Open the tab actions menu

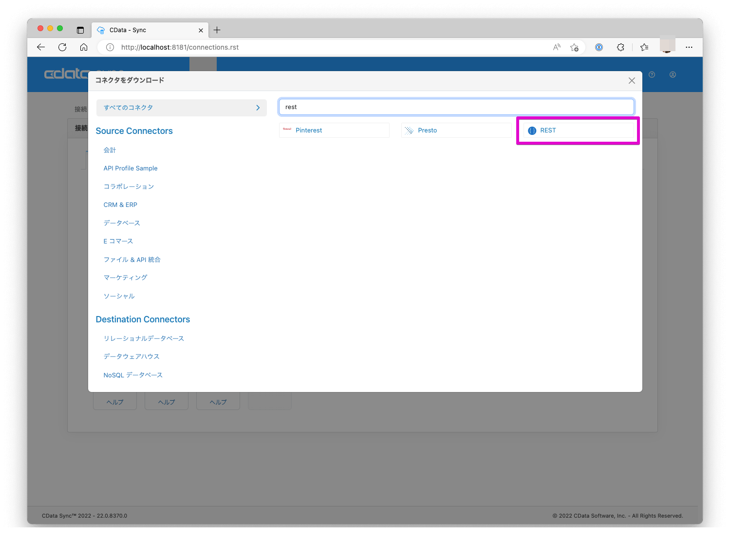pyautogui.click(x=80, y=30)
